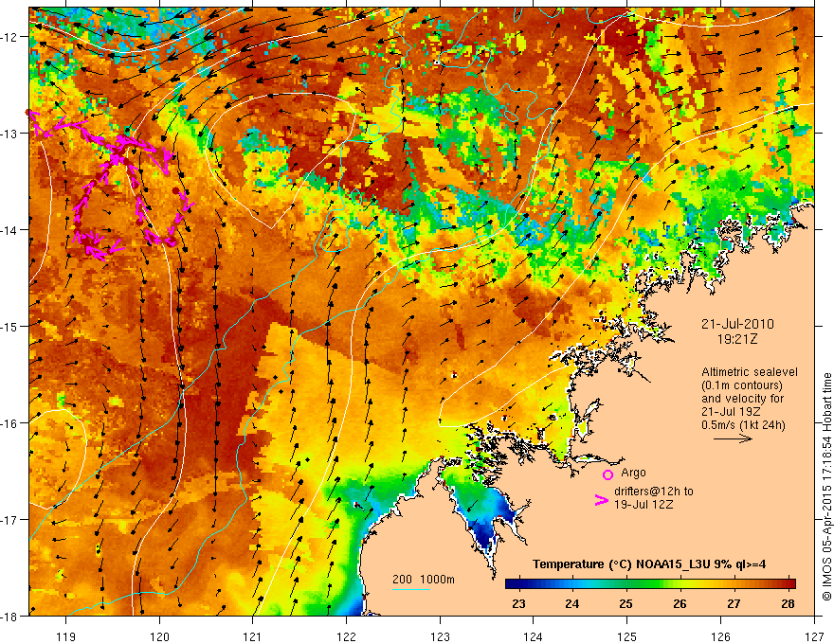Click the color bar label 26
The width and height of the screenshot is (834, 644).
click(x=680, y=603)
